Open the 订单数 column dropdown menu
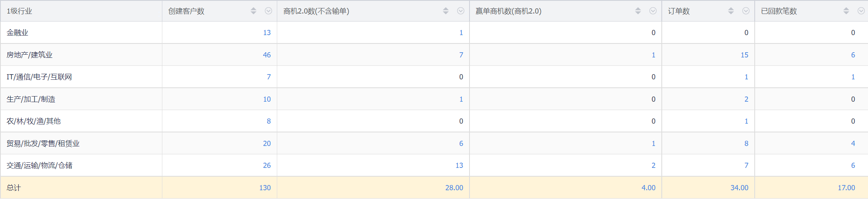 point(746,11)
